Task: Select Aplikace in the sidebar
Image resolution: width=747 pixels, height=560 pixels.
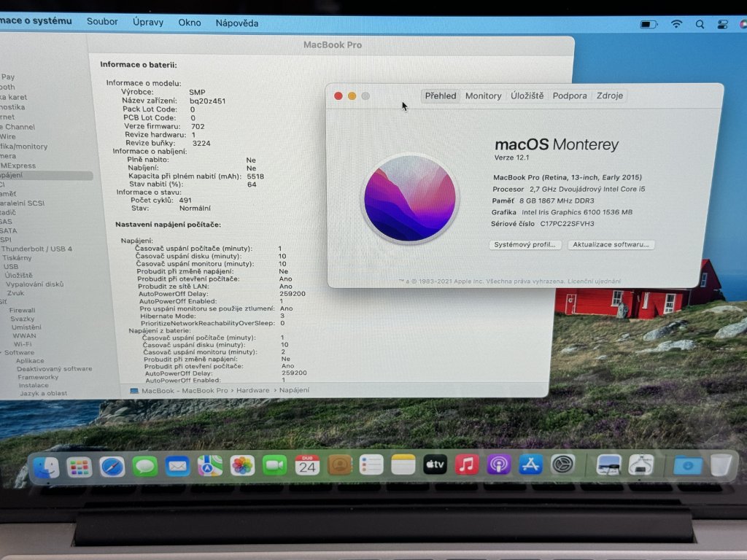Action: [x=30, y=360]
